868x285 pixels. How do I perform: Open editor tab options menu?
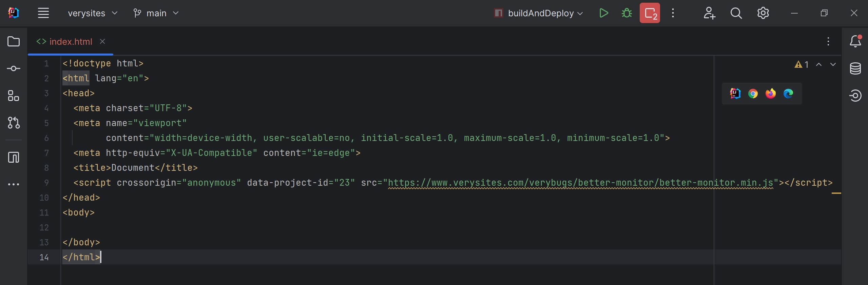tap(828, 41)
